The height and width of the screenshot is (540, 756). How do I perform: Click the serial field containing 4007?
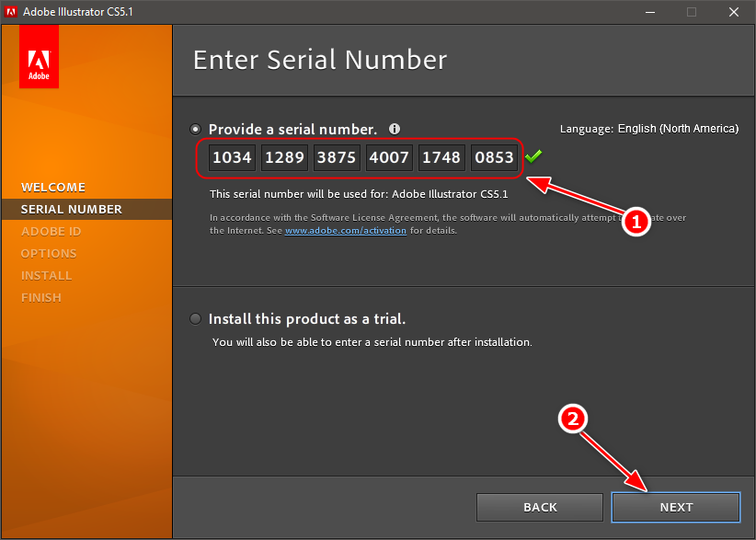tap(389, 157)
